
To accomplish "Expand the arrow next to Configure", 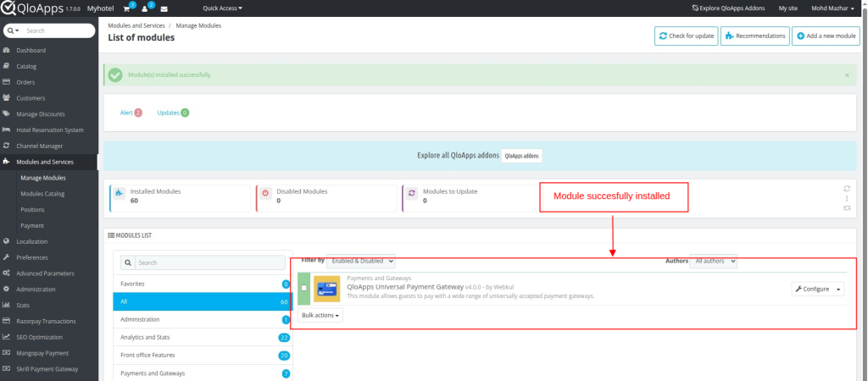I will pyautogui.click(x=839, y=289).
